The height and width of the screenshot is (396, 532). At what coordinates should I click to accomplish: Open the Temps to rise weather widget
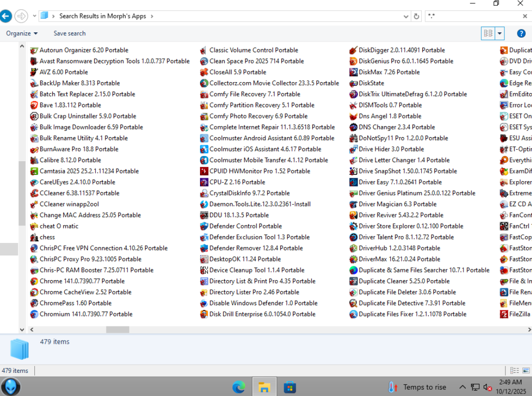click(417, 387)
